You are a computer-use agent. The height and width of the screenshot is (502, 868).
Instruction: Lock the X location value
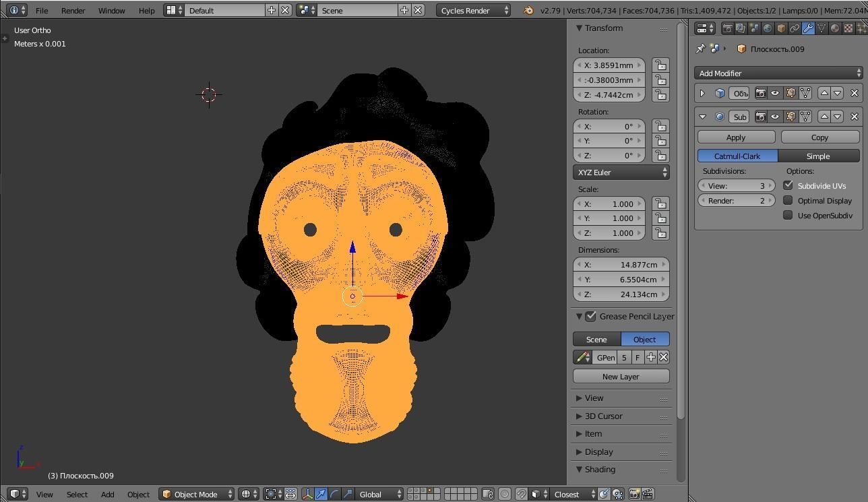click(x=660, y=65)
